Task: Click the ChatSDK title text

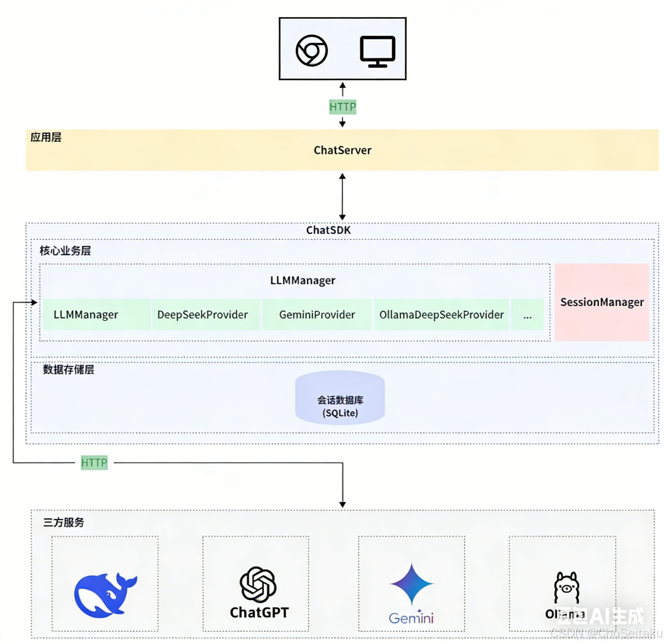Action: tap(328, 230)
